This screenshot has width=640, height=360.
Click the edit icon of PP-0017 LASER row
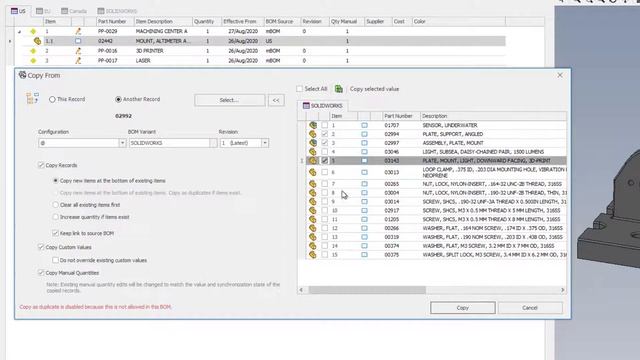click(x=78, y=60)
